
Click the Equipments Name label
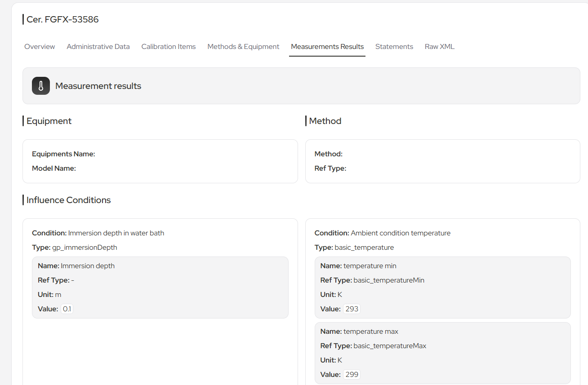point(63,154)
